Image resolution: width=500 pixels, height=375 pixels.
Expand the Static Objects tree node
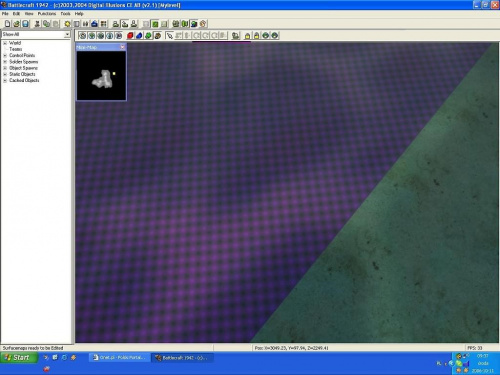5,74
